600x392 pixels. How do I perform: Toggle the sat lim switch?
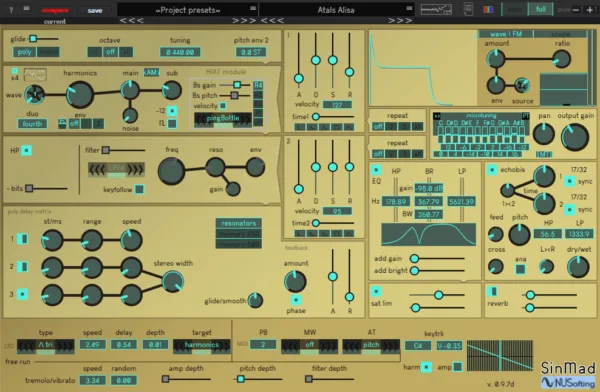[x=376, y=292]
